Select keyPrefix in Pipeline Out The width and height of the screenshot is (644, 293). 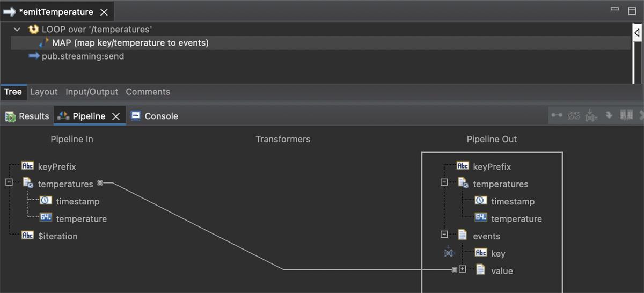coord(492,167)
